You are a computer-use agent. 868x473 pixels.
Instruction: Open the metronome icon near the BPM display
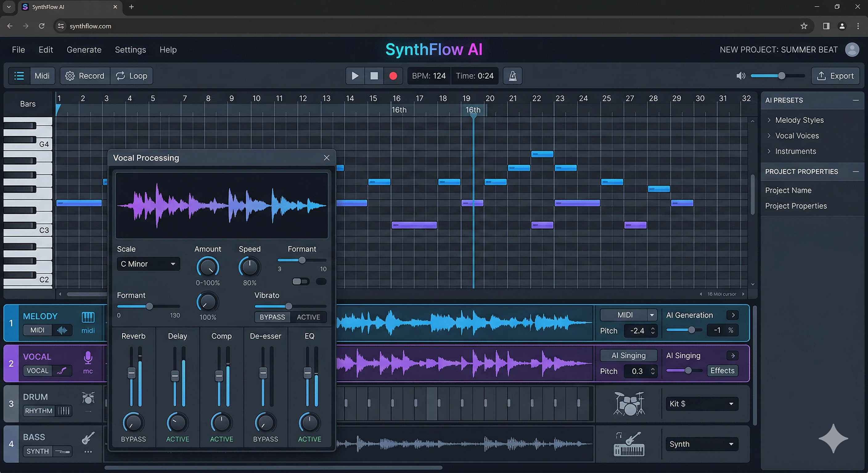pos(512,76)
